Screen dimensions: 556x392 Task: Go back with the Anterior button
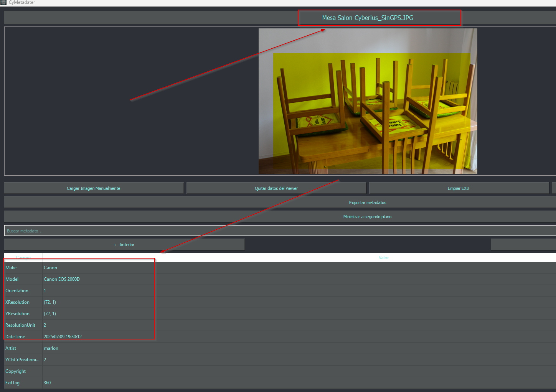point(124,245)
